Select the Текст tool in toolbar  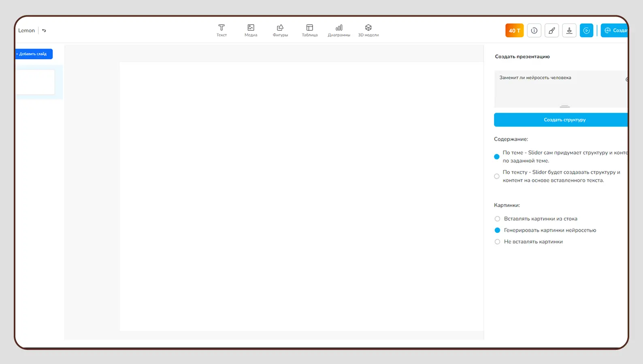point(221,30)
